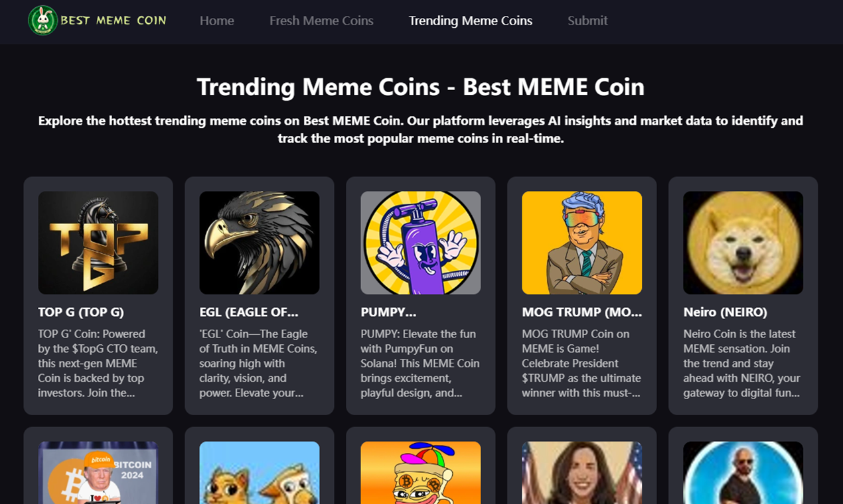Open the Submit page in navigation
843x504 pixels.
[x=587, y=21]
